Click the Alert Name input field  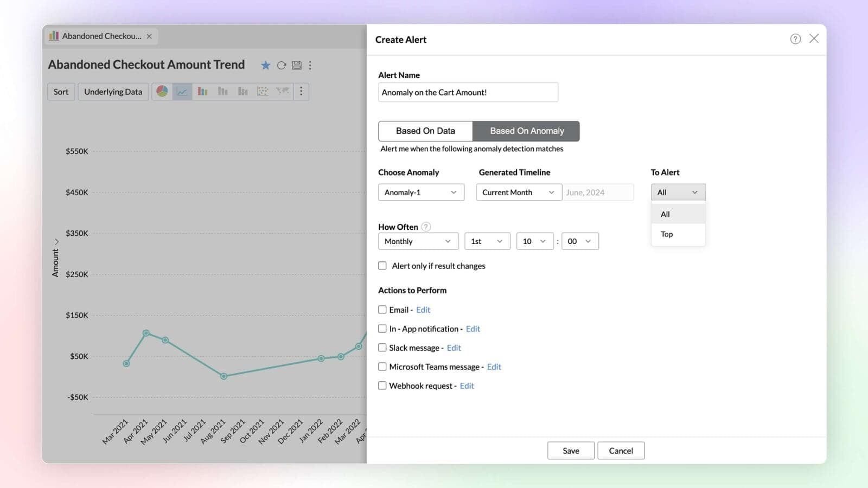(x=468, y=92)
